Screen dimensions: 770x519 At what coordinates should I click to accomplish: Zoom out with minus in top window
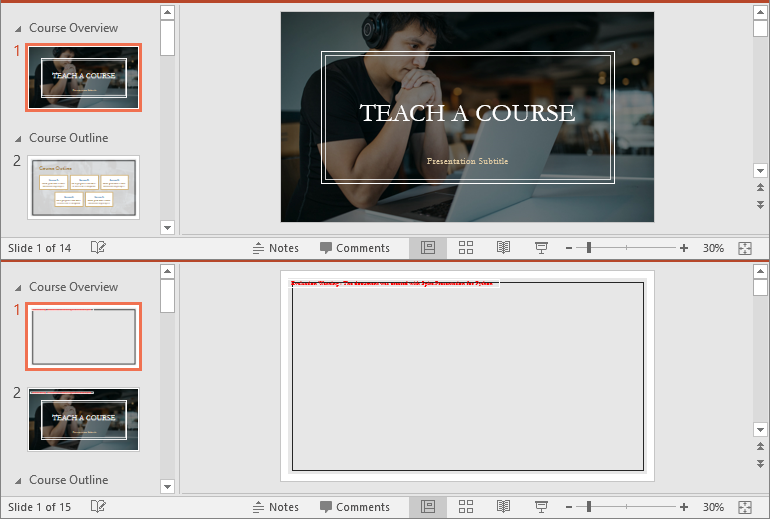[x=569, y=248]
